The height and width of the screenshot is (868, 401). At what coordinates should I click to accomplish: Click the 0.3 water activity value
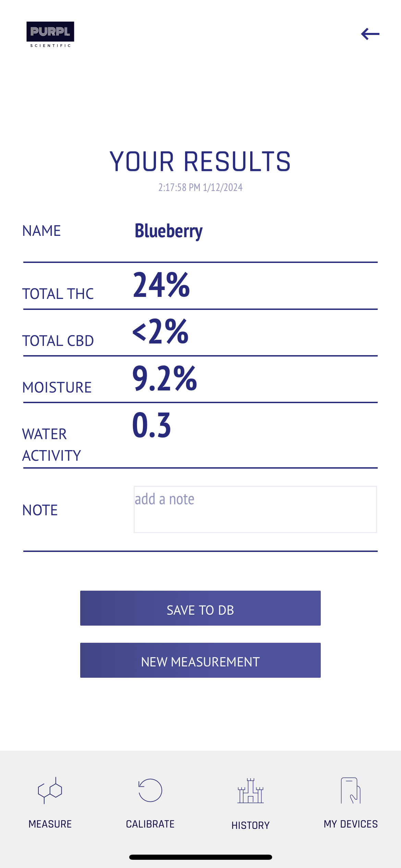[x=151, y=425]
